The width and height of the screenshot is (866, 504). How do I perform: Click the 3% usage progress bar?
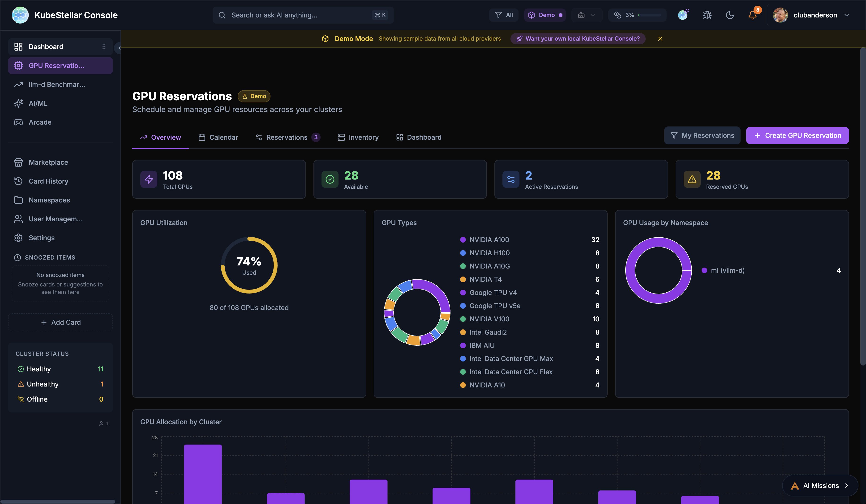[638, 15]
